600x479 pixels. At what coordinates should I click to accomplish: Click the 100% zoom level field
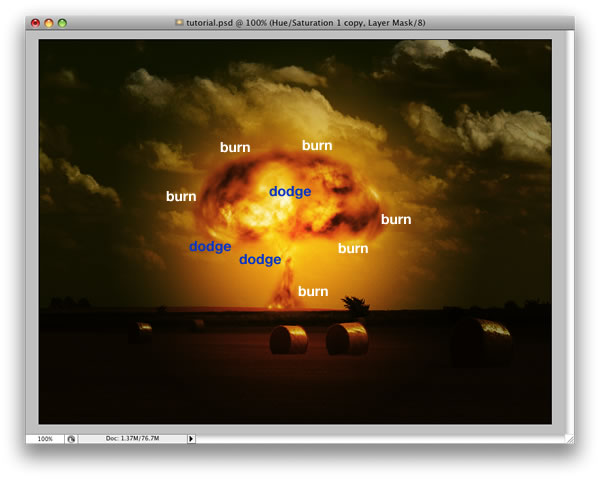click(45, 439)
